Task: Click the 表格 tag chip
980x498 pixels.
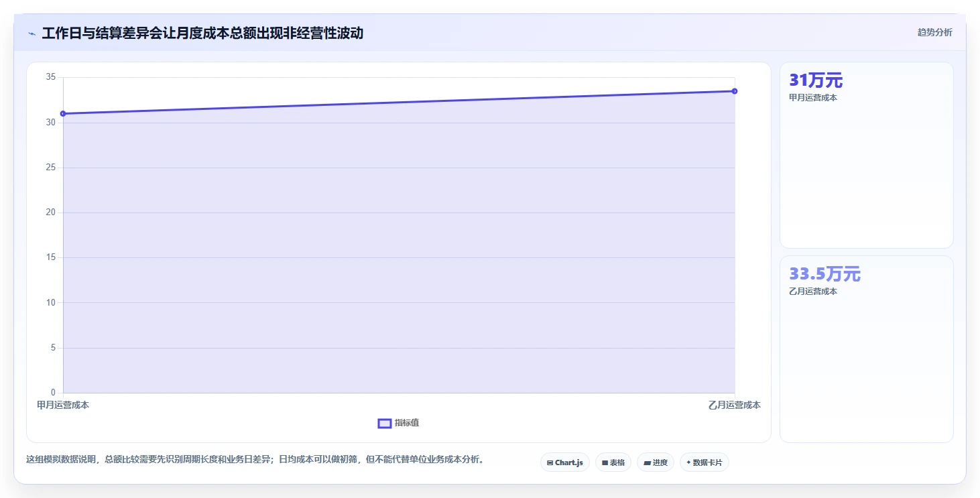Action: point(613,462)
